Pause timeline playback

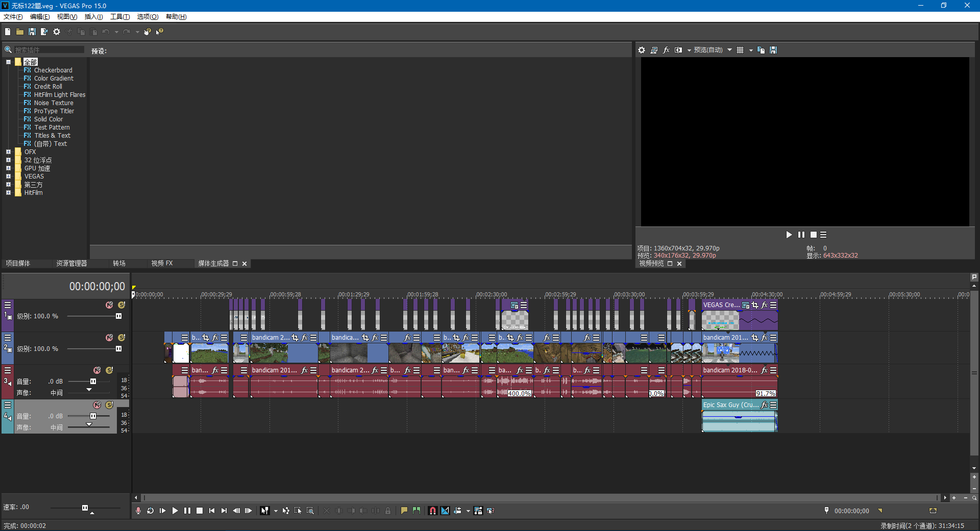187,511
